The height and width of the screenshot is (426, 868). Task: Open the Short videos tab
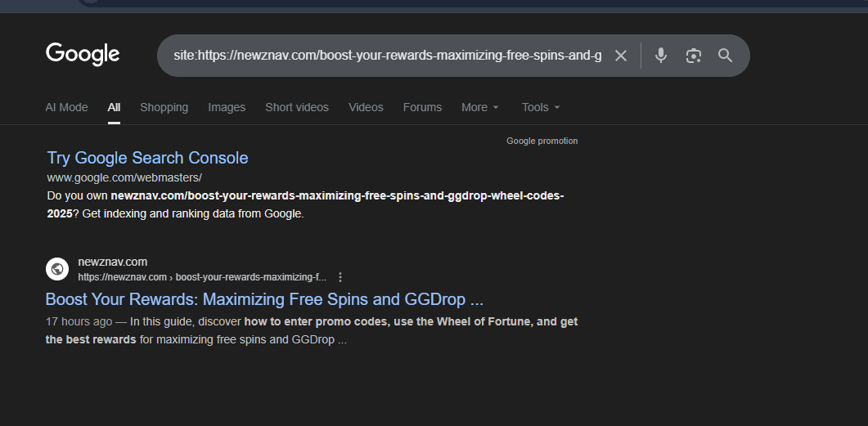pyautogui.click(x=297, y=107)
